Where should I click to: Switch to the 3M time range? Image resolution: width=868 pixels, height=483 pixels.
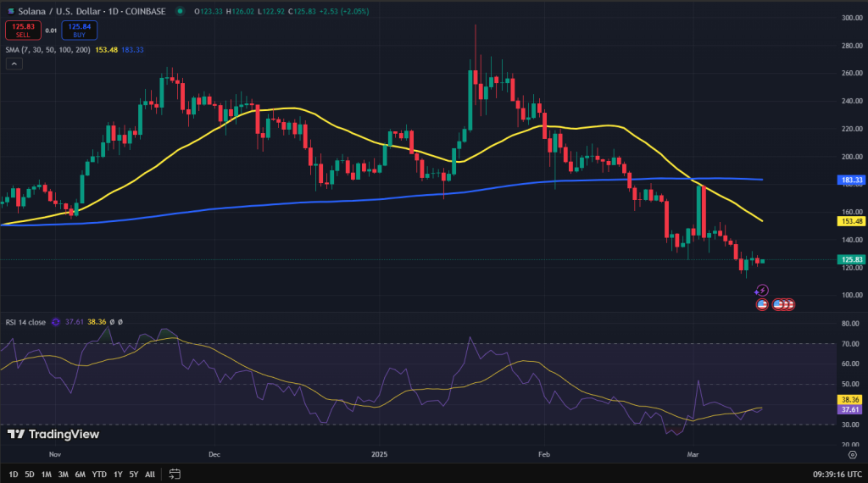tap(63, 475)
